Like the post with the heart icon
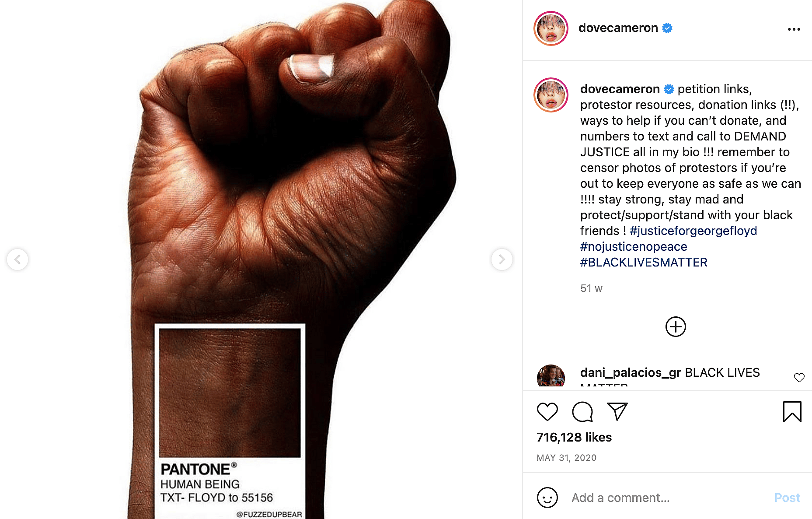This screenshot has width=812, height=519. point(547,412)
